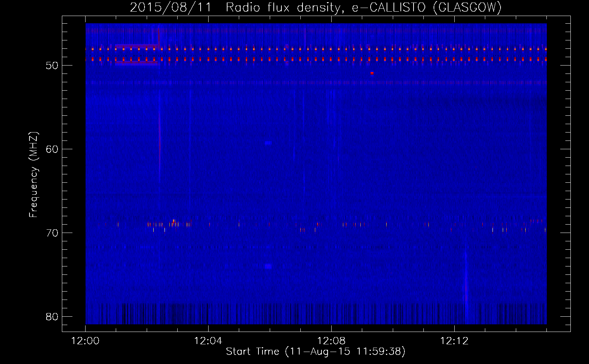Click the isolated red spot near 51 MHz
Viewport: 589px width, 364px height.
(x=372, y=73)
